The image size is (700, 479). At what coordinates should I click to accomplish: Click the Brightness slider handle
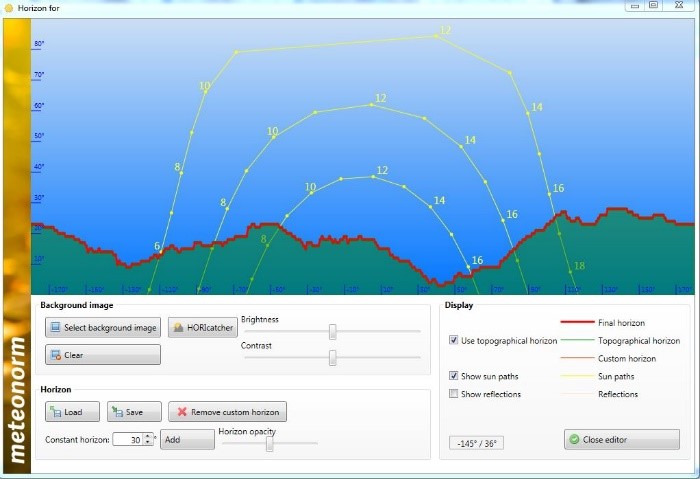click(332, 331)
